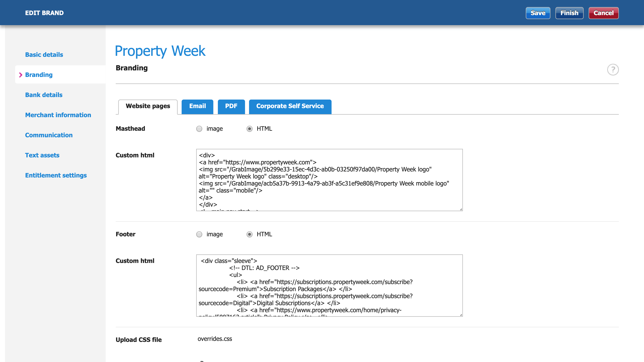Switch to Corporate Self Service tab
This screenshot has height=362, width=644.
point(290,106)
